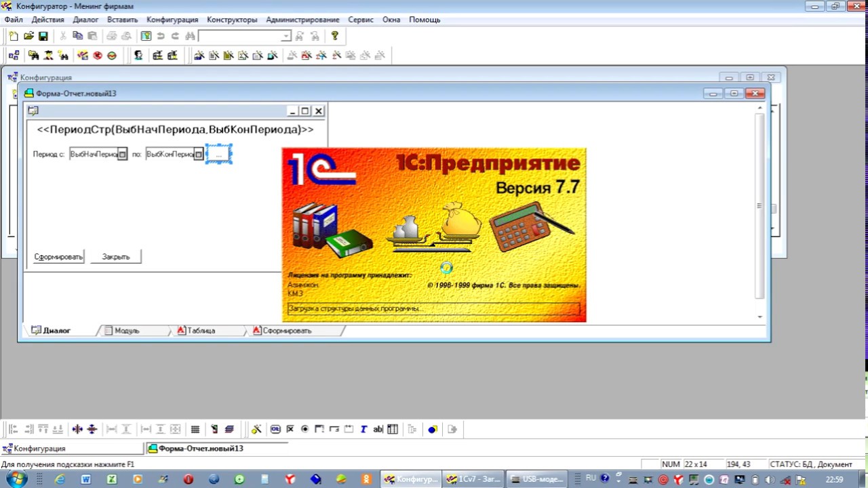
Task: Click the green-red circle icon in second toolbar
Action: [x=112, y=56]
